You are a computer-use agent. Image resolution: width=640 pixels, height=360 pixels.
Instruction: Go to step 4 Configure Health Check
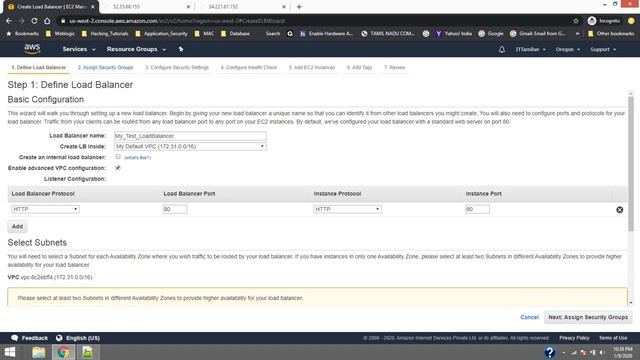pos(249,67)
